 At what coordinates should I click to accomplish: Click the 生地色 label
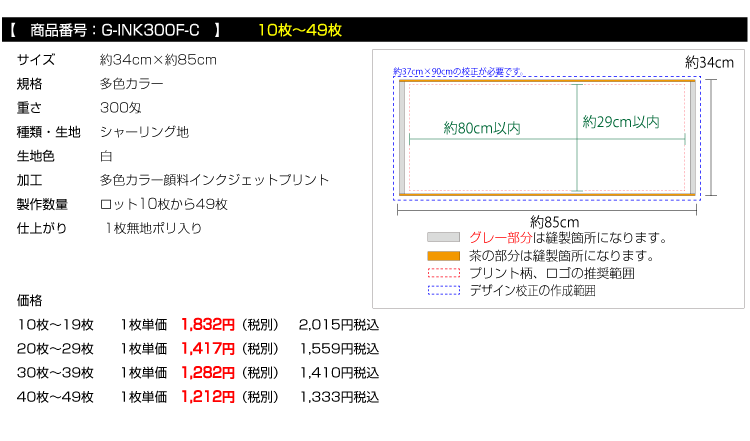pos(36,156)
